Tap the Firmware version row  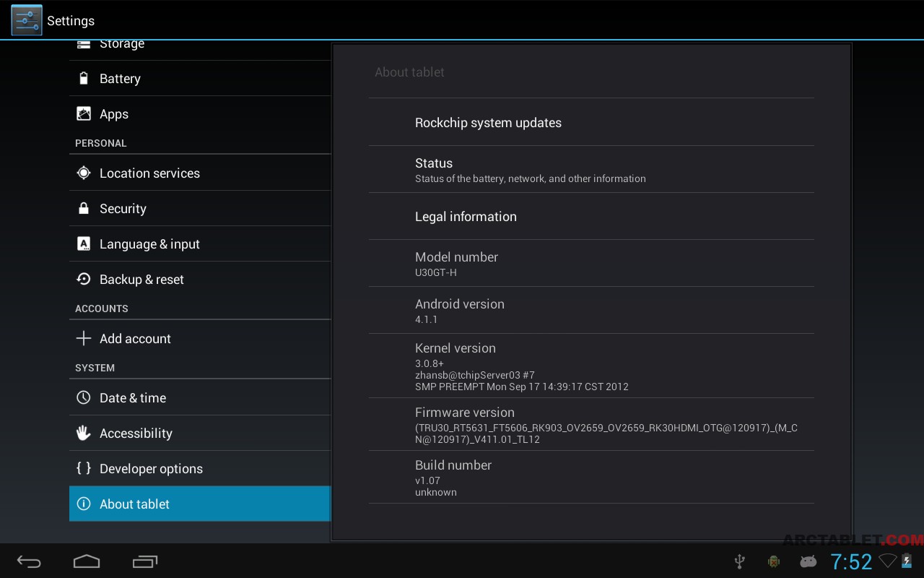(591, 424)
